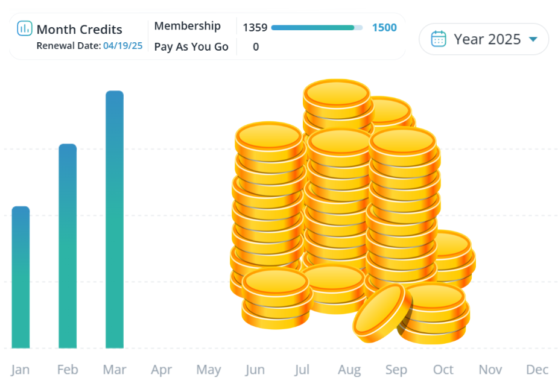Screen dimensions: 558x392
Task: Open the Year 2025 dropdown arrow
Action: click(533, 39)
